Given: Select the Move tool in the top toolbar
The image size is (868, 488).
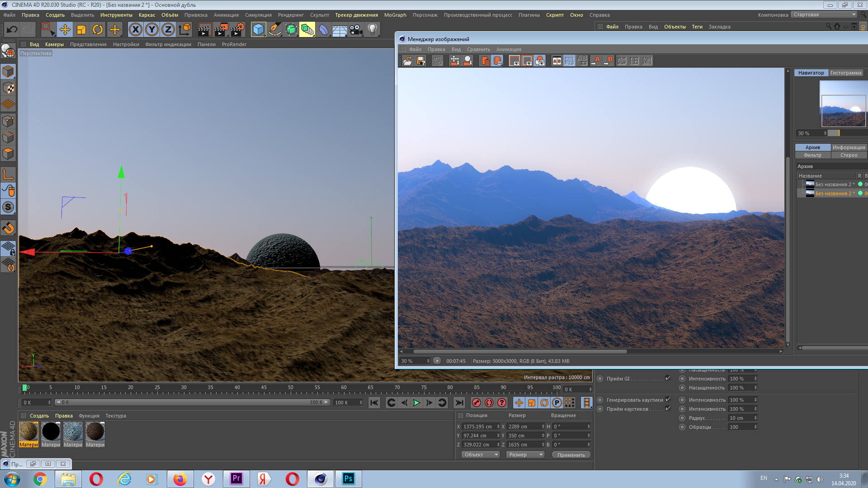Looking at the screenshot, I should click(x=65, y=30).
